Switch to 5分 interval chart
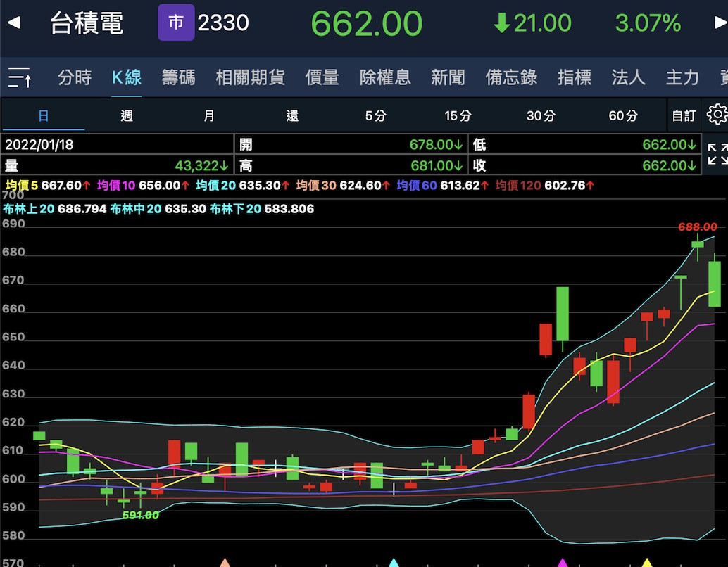Viewport: 728px width, 567px height. click(375, 116)
